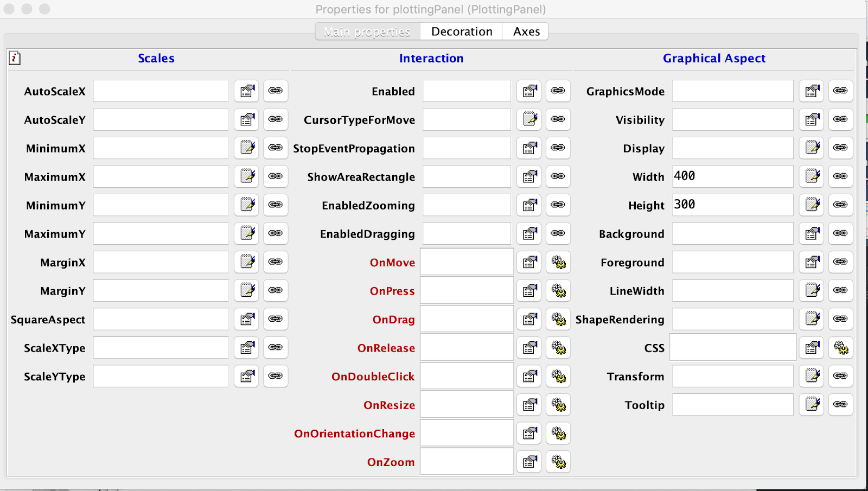Open the editor icon for CursorTypeForMove
The width and height of the screenshot is (868, 491).
(529, 119)
